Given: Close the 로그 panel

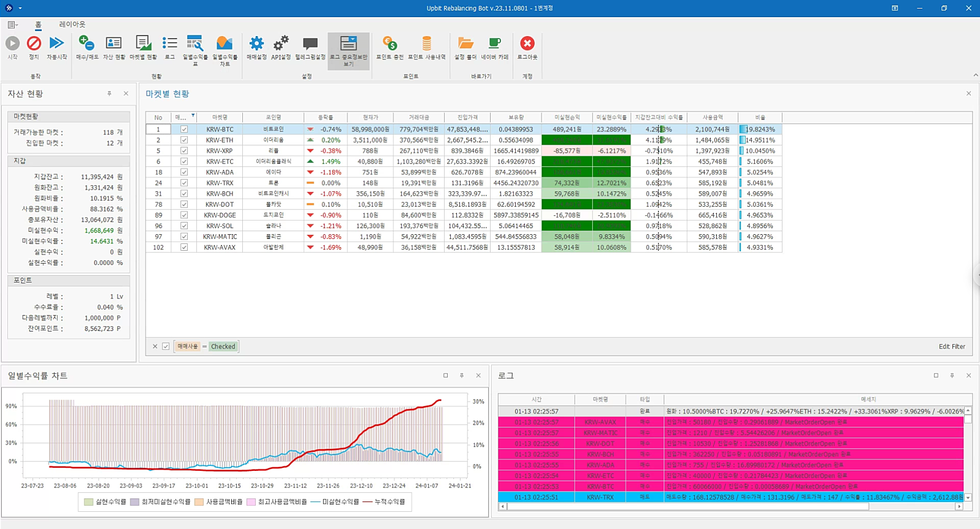Looking at the screenshot, I should click(x=969, y=376).
